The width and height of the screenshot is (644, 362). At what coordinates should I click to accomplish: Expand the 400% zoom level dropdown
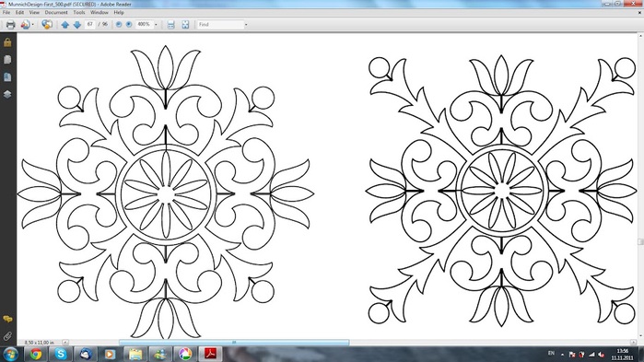click(156, 25)
